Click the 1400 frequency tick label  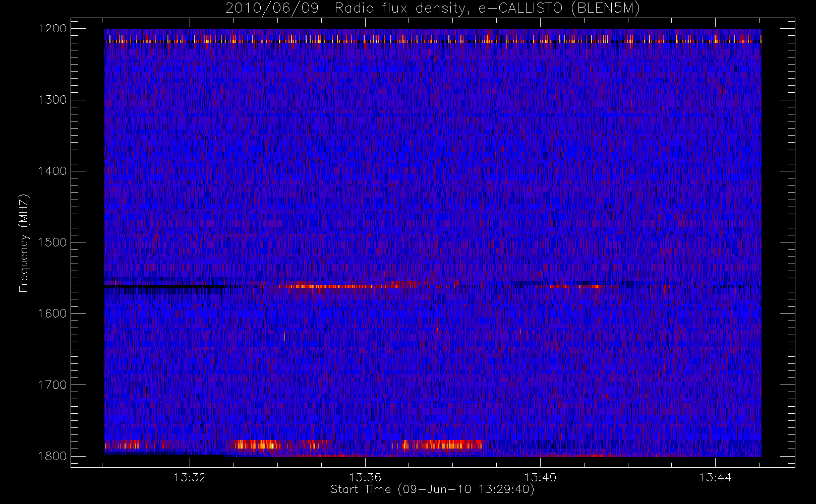click(x=52, y=171)
